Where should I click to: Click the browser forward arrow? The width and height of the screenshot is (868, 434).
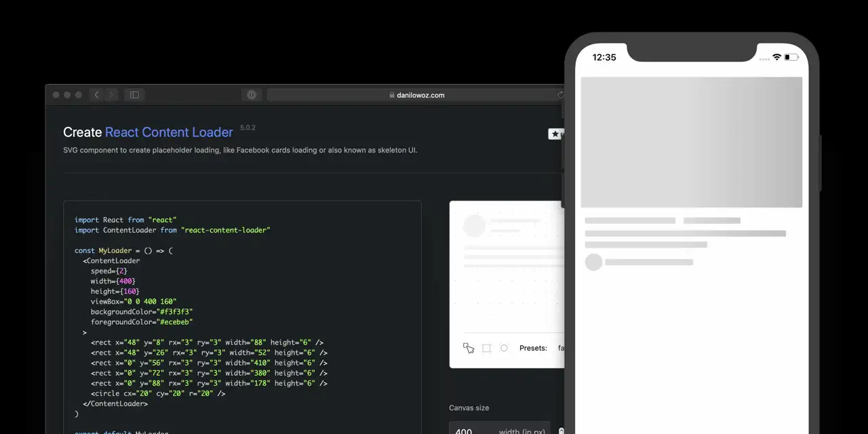(x=111, y=95)
